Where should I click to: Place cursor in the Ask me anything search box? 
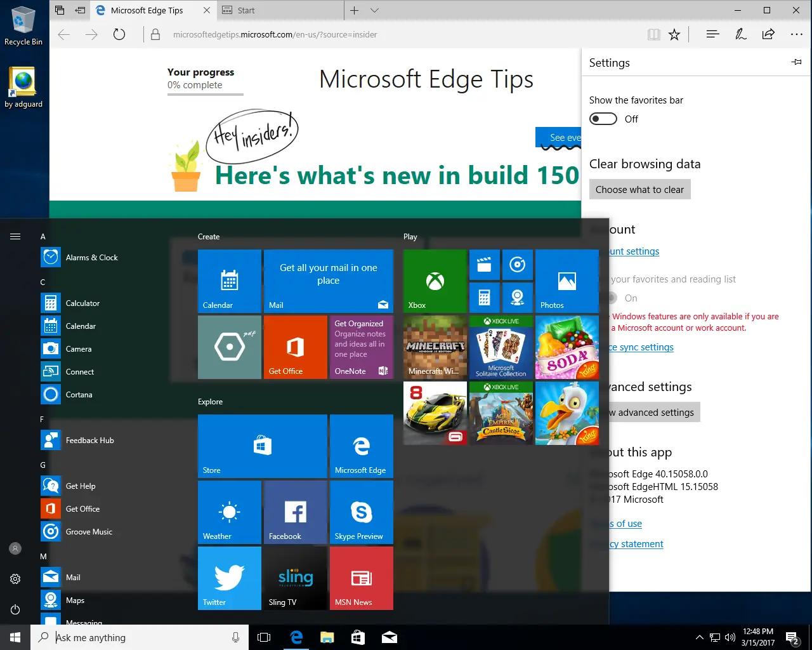[127, 637]
